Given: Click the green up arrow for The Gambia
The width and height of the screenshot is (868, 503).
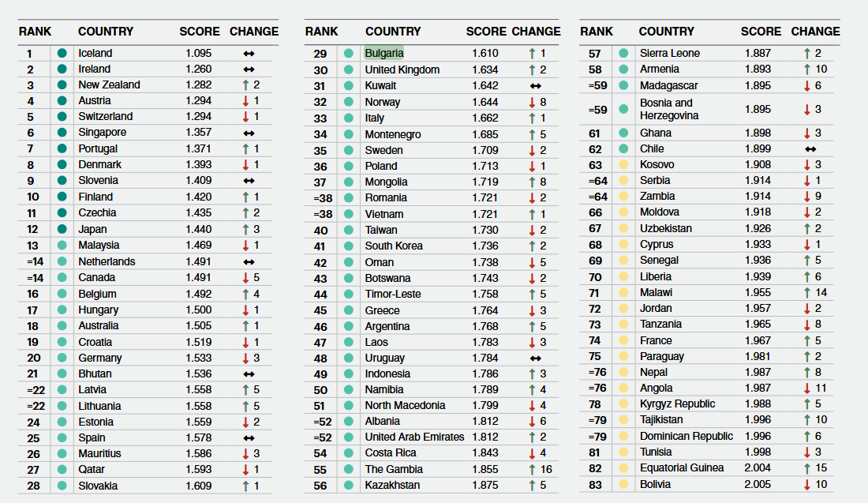Looking at the screenshot, I should point(532,469).
